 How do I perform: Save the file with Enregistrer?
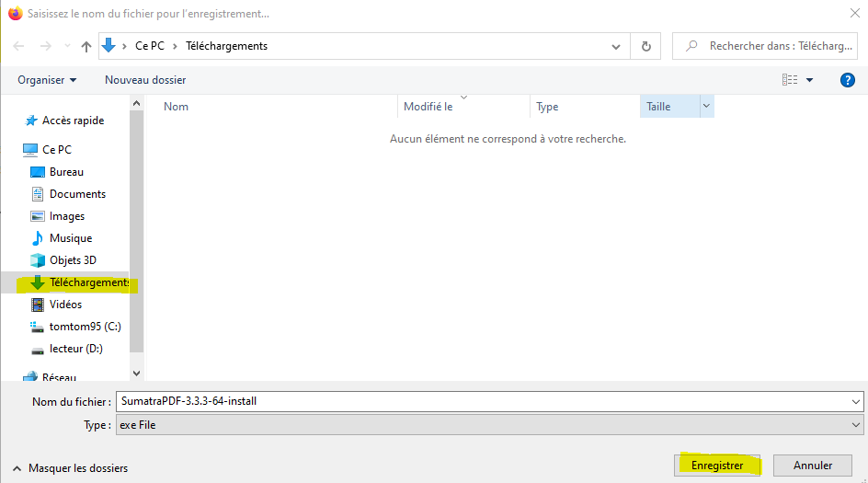point(717,466)
